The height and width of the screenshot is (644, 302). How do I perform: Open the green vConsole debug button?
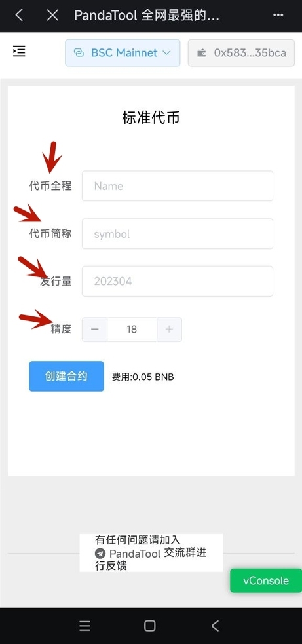[266, 580]
